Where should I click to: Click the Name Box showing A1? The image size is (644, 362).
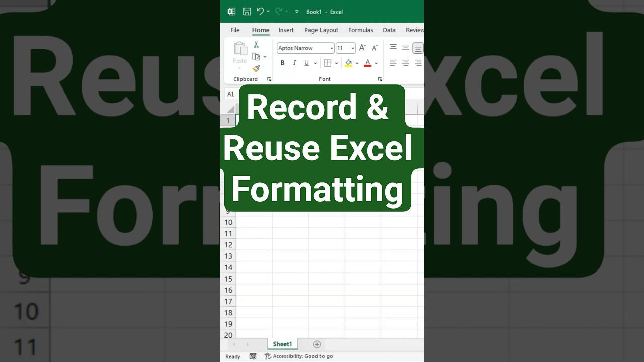231,94
